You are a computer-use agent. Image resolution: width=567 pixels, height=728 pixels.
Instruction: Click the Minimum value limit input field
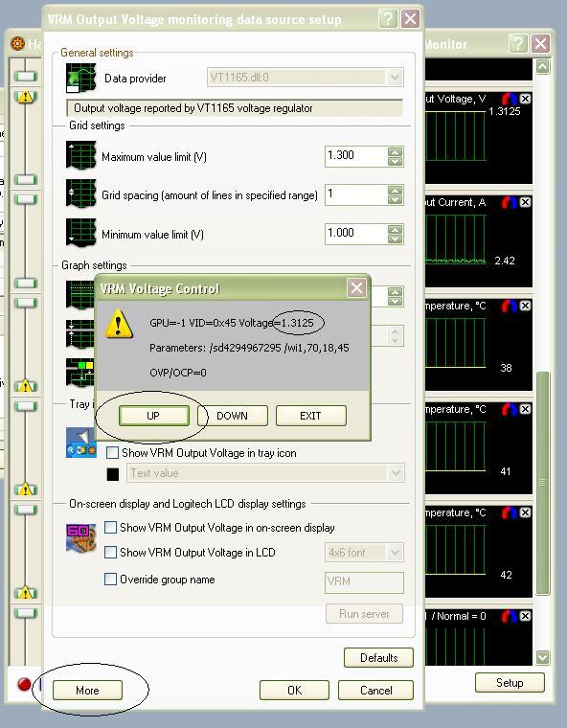pos(355,233)
